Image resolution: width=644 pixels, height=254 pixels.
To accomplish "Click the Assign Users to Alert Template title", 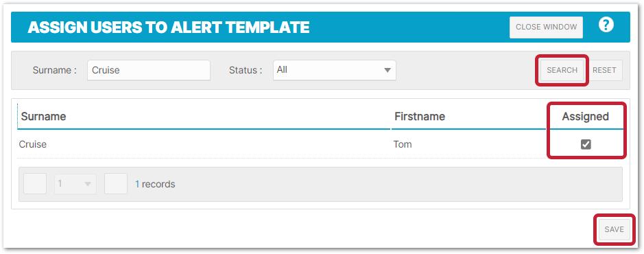I will (x=169, y=27).
